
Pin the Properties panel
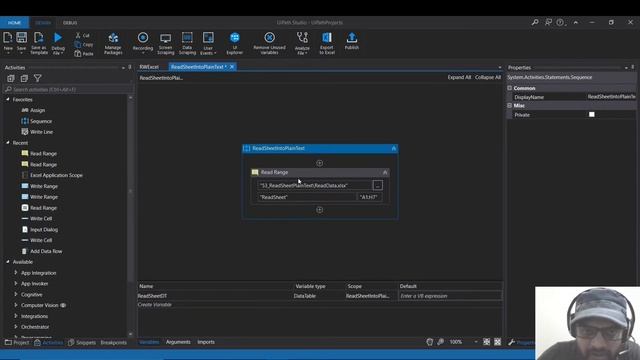point(633,67)
